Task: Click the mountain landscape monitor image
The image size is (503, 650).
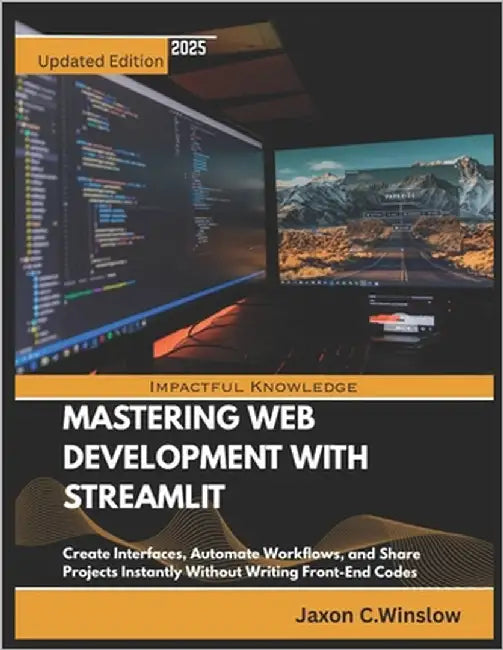Action: click(385, 211)
